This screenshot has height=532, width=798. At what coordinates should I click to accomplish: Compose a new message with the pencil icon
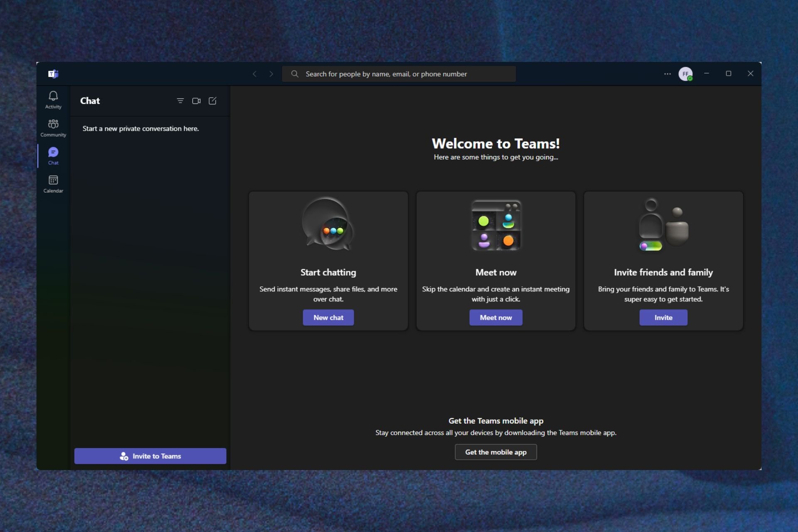click(x=212, y=101)
